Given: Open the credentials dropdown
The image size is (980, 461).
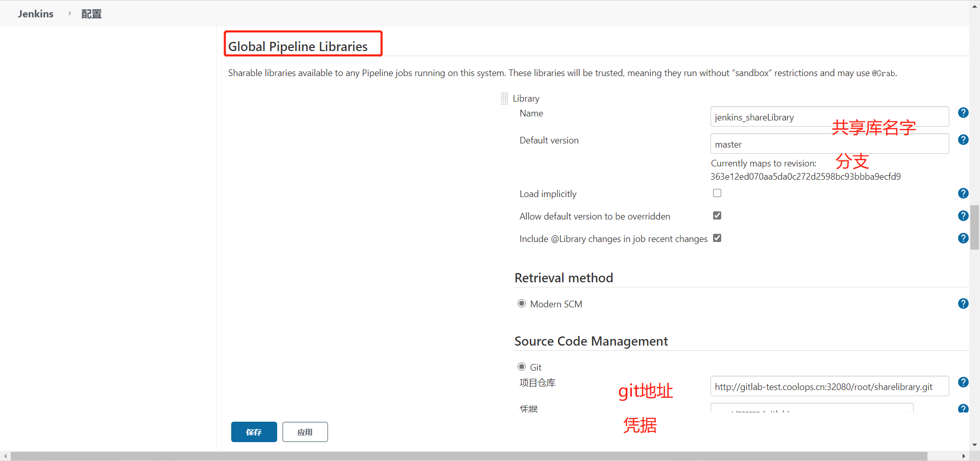Looking at the screenshot, I should pos(812,408).
